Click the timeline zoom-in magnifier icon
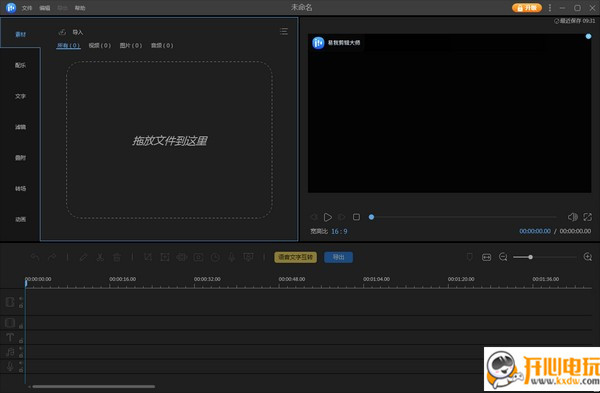Screen dimensions: 600x393 coord(588,257)
